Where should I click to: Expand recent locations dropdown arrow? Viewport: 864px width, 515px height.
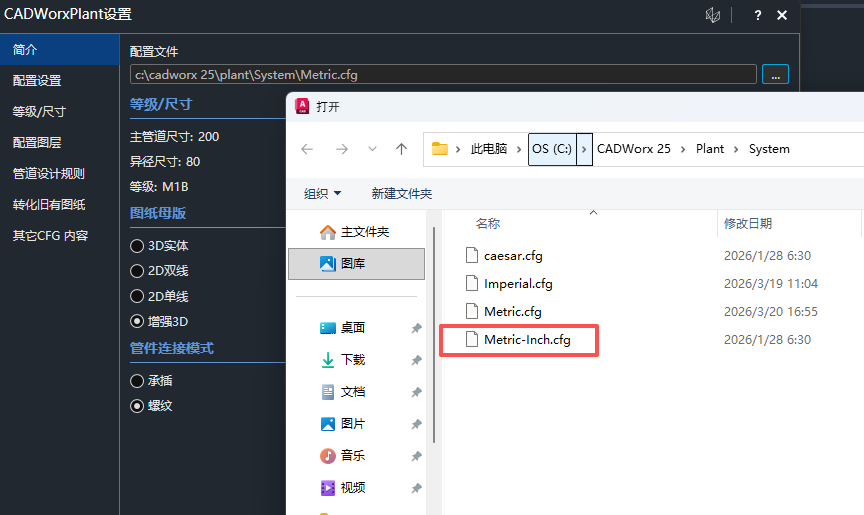click(x=372, y=149)
